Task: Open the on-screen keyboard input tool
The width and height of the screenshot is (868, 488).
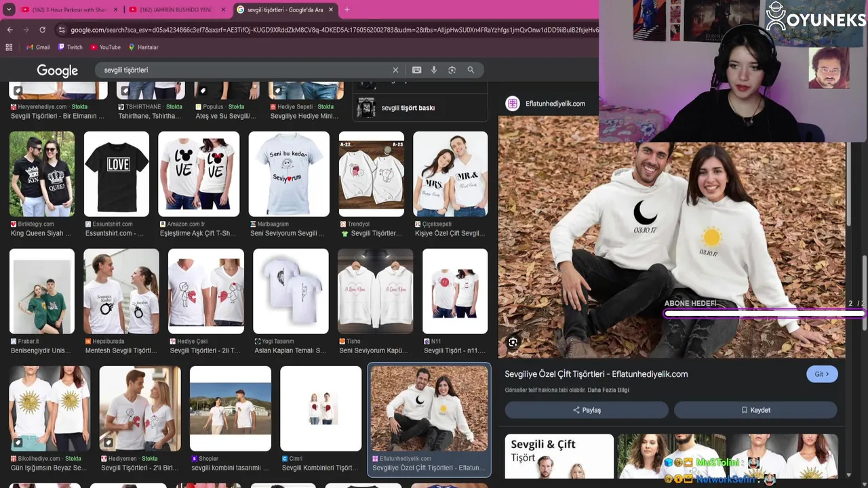Action: click(416, 70)
